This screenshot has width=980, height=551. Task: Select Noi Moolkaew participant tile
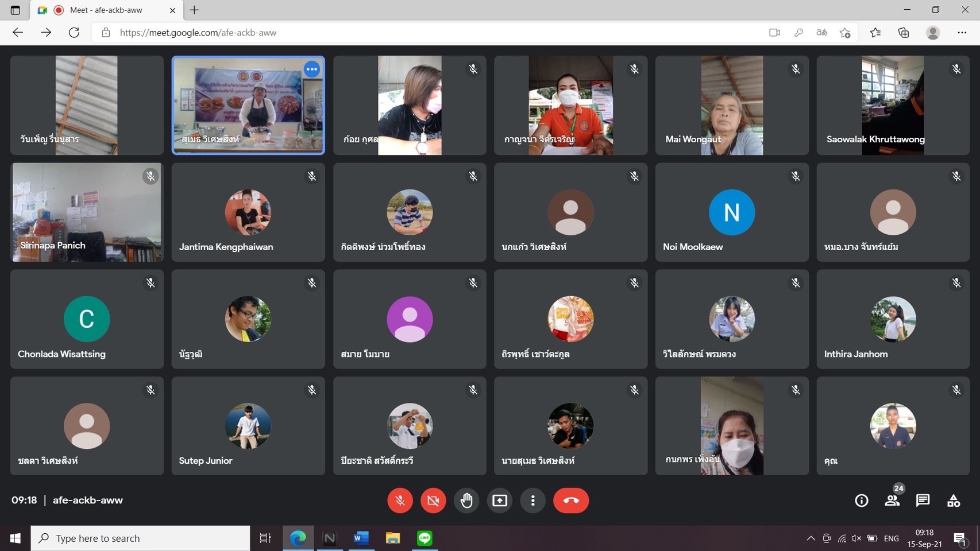point(731,212)
